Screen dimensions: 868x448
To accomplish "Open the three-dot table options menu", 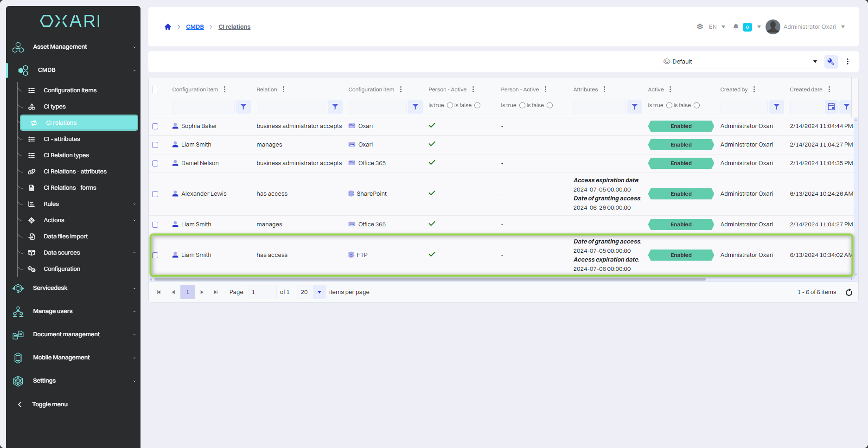I will click(848, 62).
